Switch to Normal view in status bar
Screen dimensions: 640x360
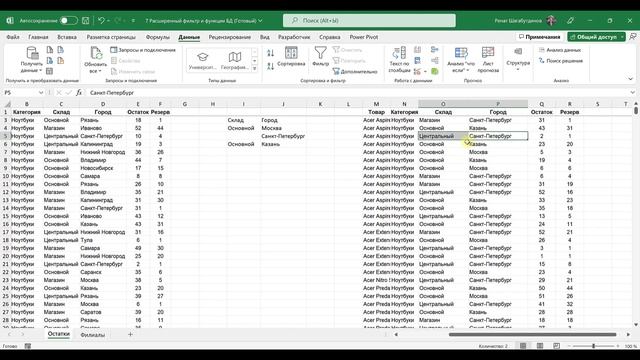(x=523, y=346)
